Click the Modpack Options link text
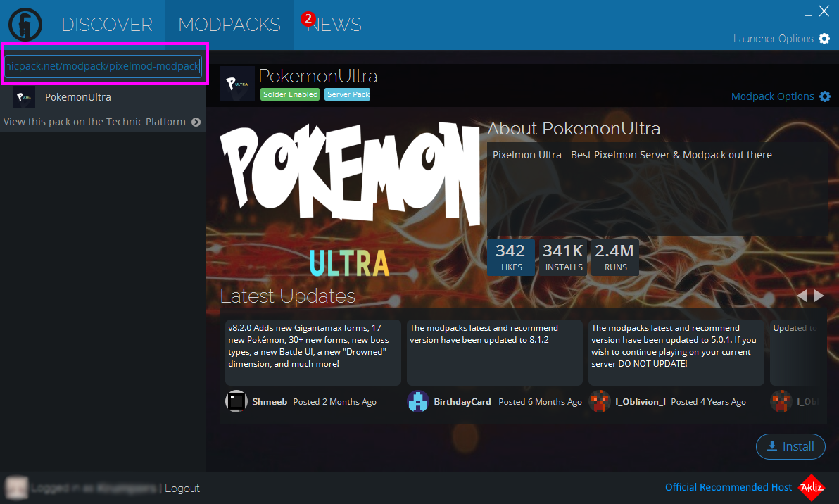839x504 pixels. point(773,96)
